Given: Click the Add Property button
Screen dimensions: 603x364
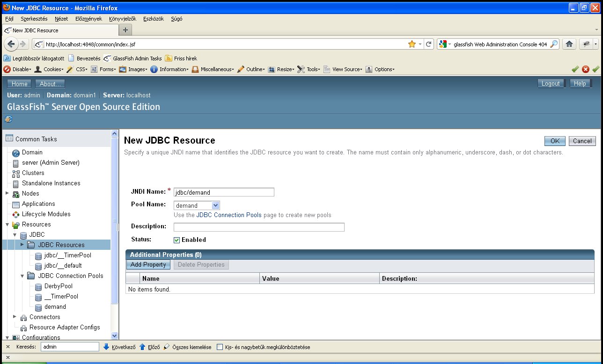Looking at the screenshot, I should coord(148,265).
